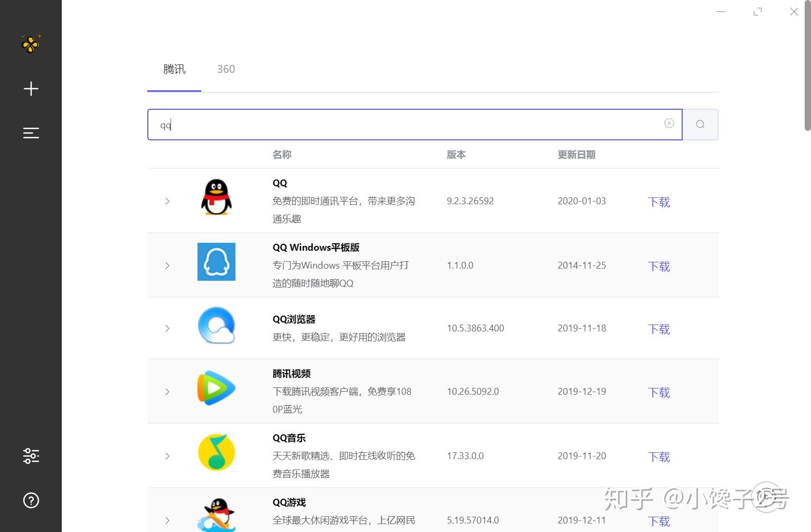Click the QQ Windows平板版 blue icon
This screenshot has width=811, height=532.
click(216, 262)
